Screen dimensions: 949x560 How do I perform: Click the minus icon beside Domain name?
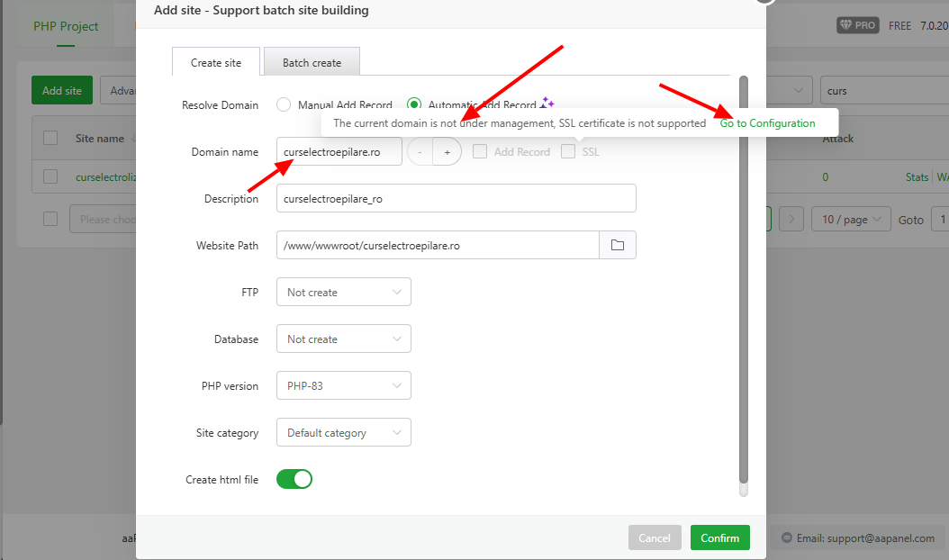[420, 152]
